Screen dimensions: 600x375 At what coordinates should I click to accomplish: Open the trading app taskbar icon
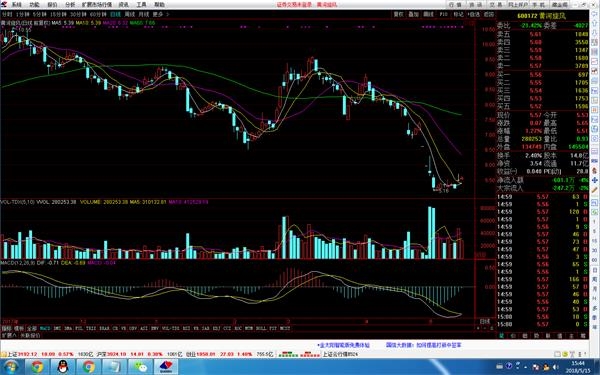tap(166, 367)
